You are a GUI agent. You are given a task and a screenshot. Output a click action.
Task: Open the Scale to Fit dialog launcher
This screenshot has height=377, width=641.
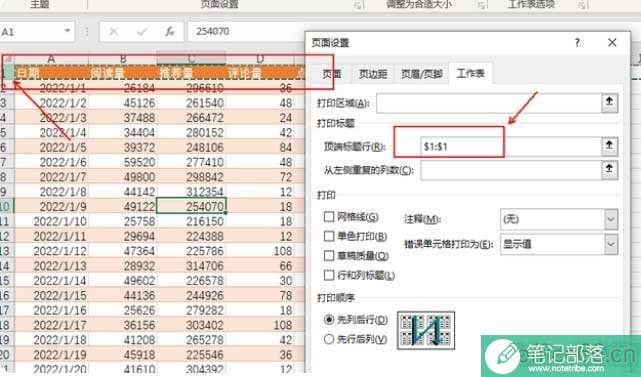(482, 5)
